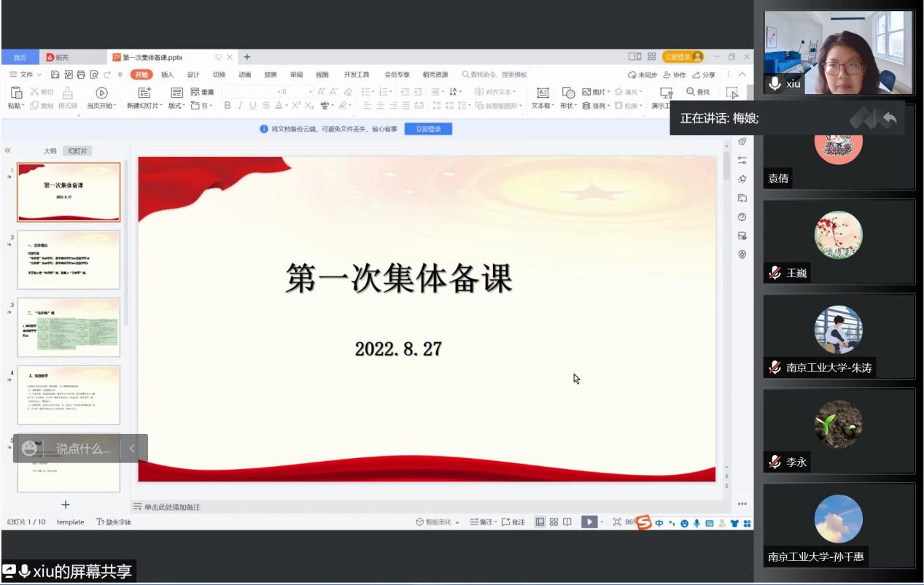Click the 说点什么 chat input field

coord(83,449)
